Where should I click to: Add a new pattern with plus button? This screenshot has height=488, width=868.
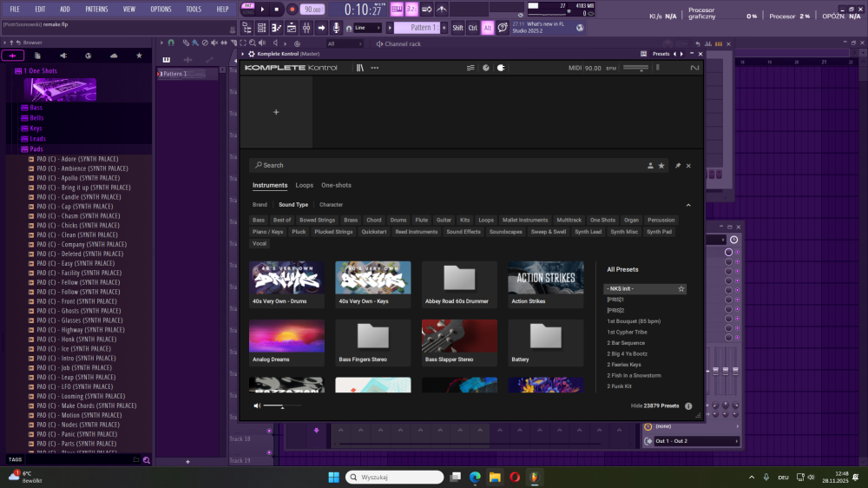[x=444, y=28]
